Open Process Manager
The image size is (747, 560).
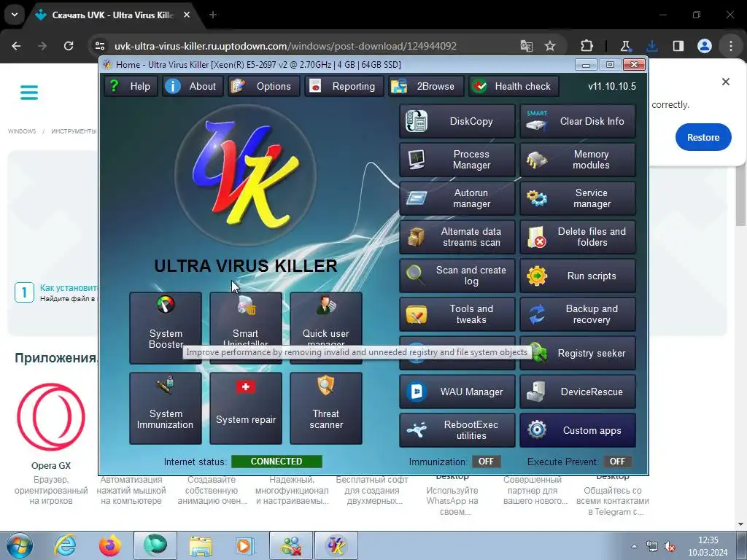(457, 160)
